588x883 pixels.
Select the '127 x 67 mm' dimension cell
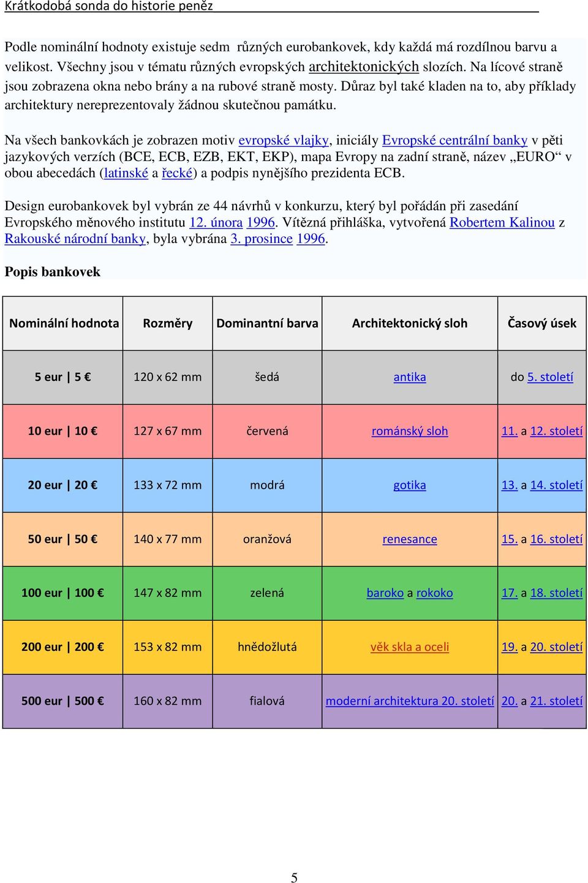pyautogui.click(x=168, y=431)
